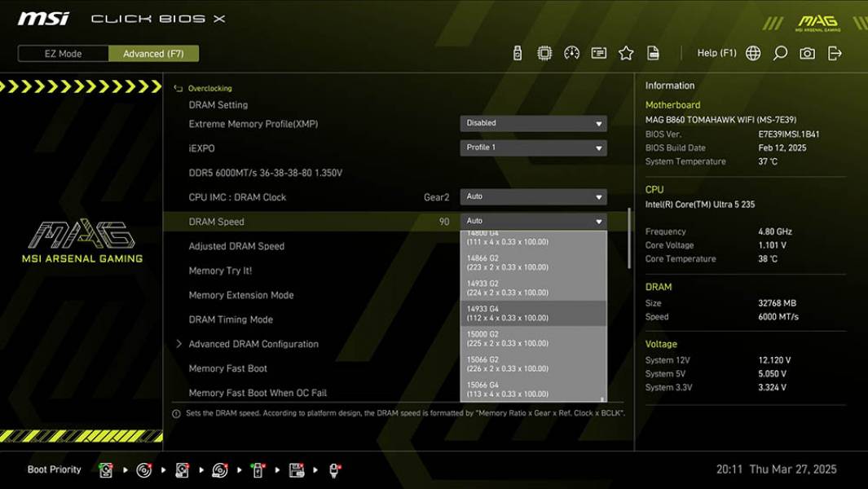Select the Memory Fast Boot setting
868x489 pixels.
[227, 368]
